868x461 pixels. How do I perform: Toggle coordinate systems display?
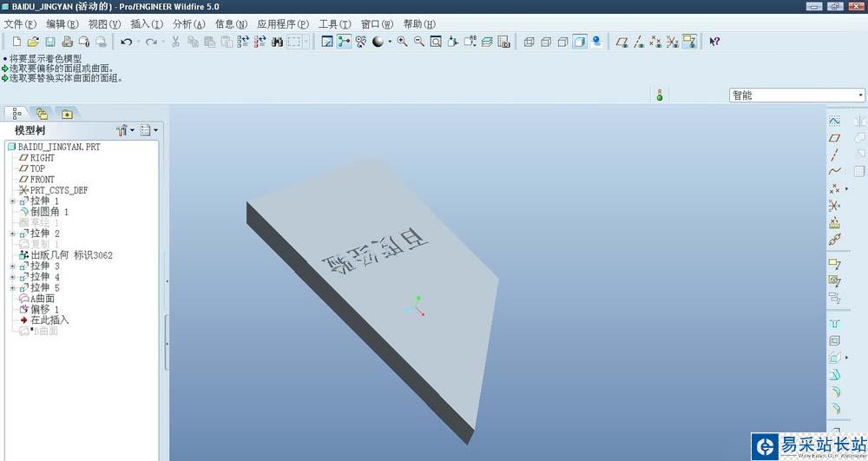point(672,42)
